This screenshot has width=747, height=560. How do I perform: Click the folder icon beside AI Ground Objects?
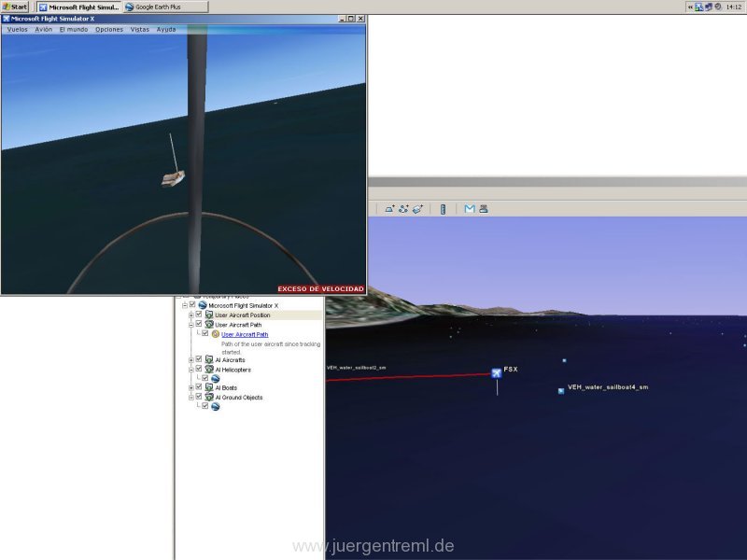coord(209,397)
